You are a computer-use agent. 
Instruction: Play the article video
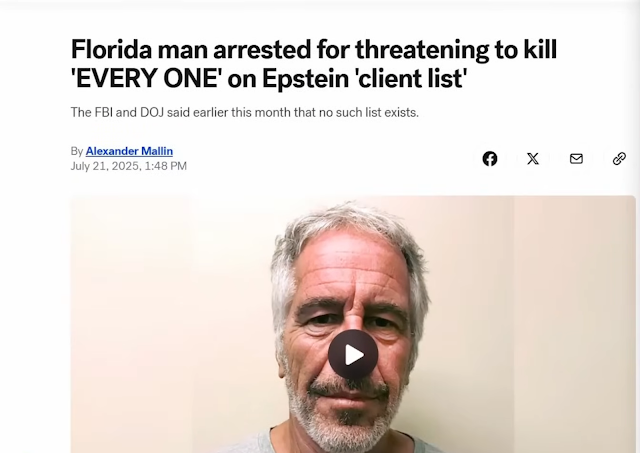[353, 355]
